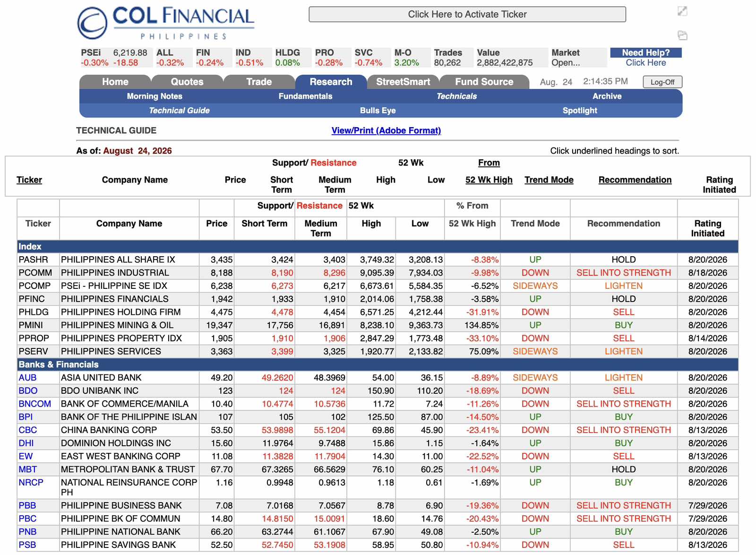The width and height of the screenshot is (756, 555).
Task: Open BDO ticker link
Action: [x=28, y=391]
